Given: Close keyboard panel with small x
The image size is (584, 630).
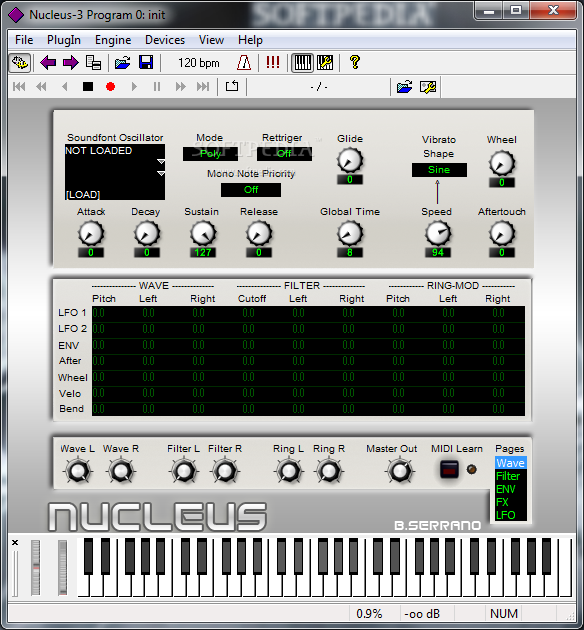Looking at the screenshot, I should [x=15, y=542].
